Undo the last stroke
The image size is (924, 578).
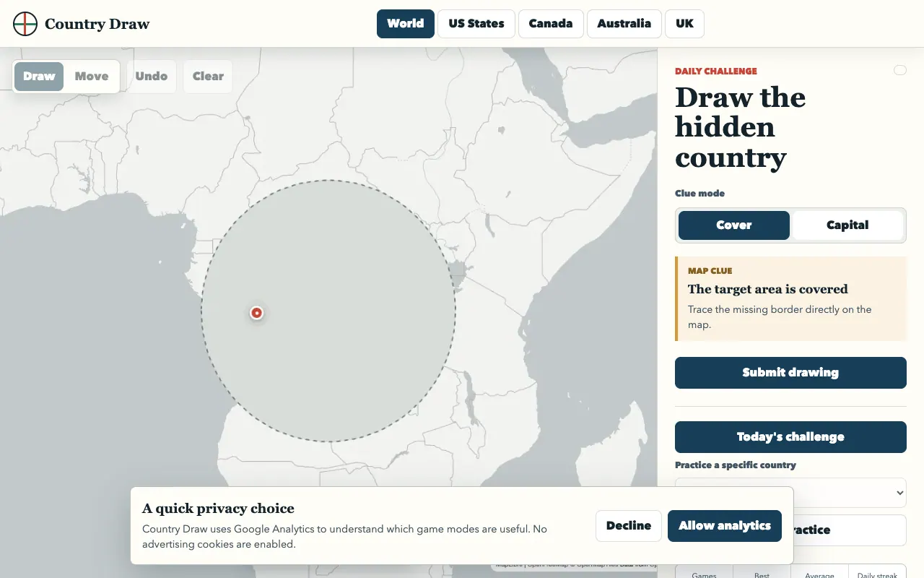click(152, 77)
